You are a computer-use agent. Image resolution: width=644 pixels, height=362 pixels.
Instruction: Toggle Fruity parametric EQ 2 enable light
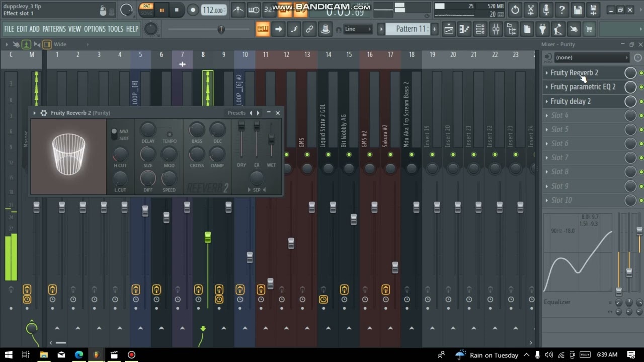click(641, 87)
